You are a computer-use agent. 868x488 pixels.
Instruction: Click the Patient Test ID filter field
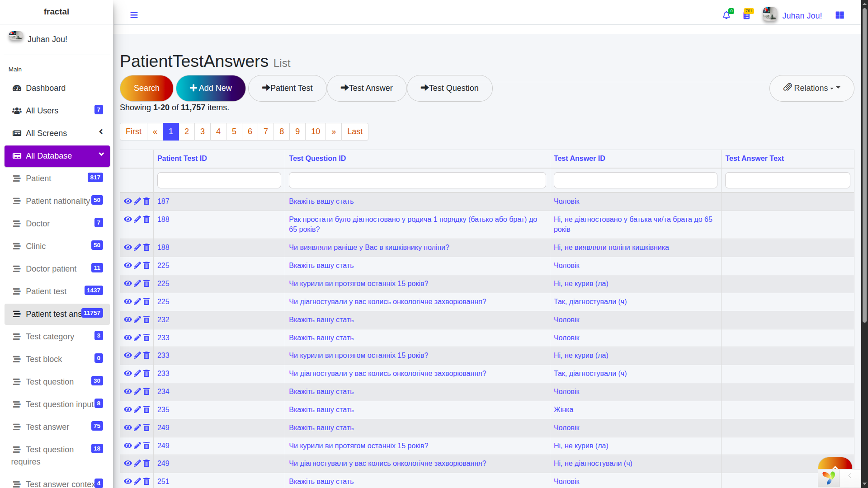coord(219,180)
